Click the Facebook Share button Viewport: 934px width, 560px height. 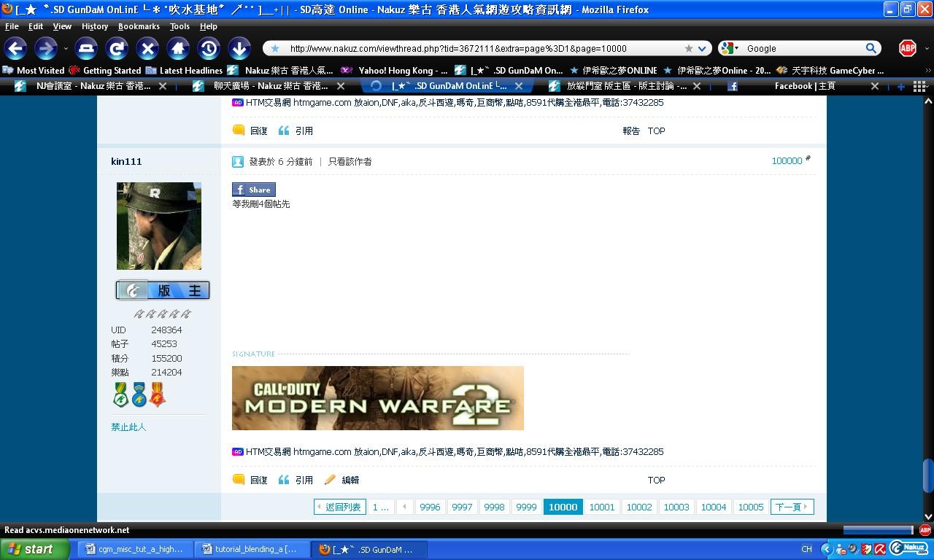point(253,190)
